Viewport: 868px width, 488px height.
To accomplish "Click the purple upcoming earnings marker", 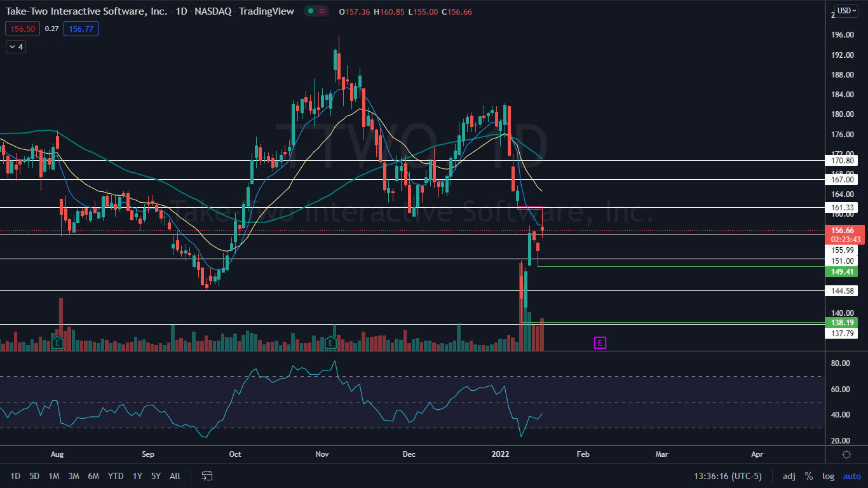I will point(600,343).
